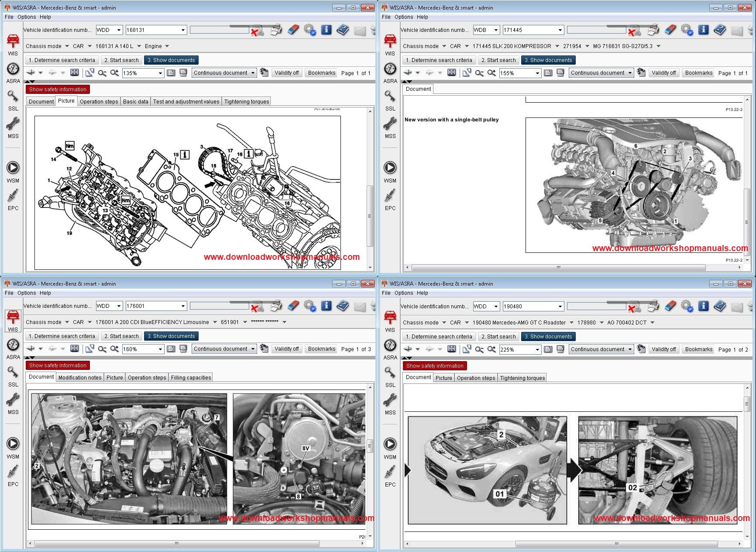Open WIS module in top-left window sidebar
Viewport: 756px width, 552px height.
[13, 45]
